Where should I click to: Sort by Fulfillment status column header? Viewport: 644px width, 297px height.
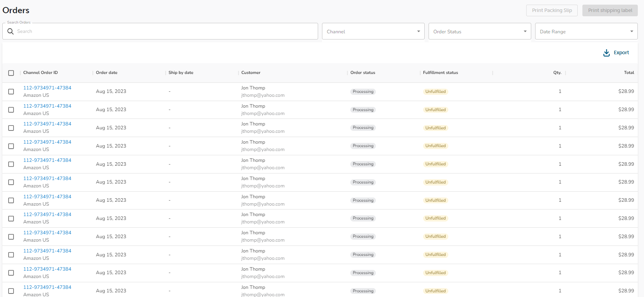[441, 72]
